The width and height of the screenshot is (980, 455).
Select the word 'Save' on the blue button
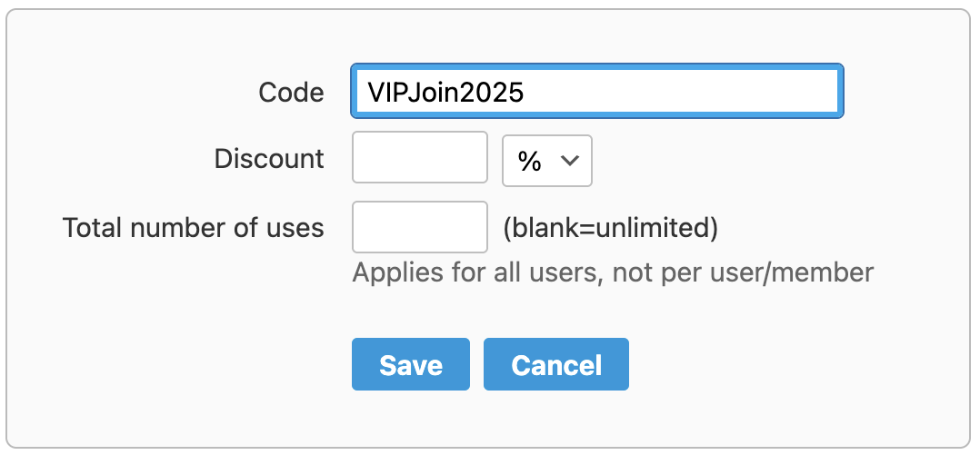coord(411,365)
